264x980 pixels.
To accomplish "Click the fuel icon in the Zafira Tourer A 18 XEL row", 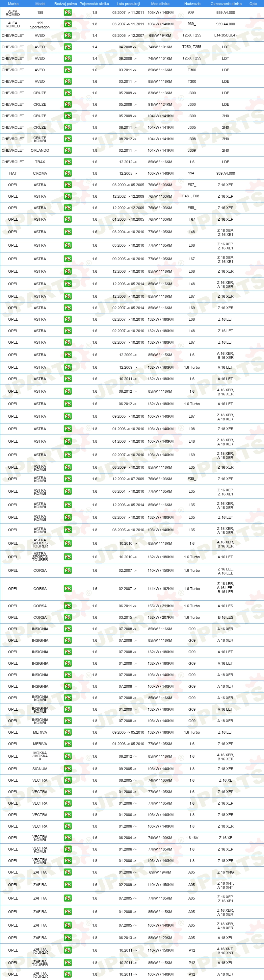I will (x=68, y=963).
